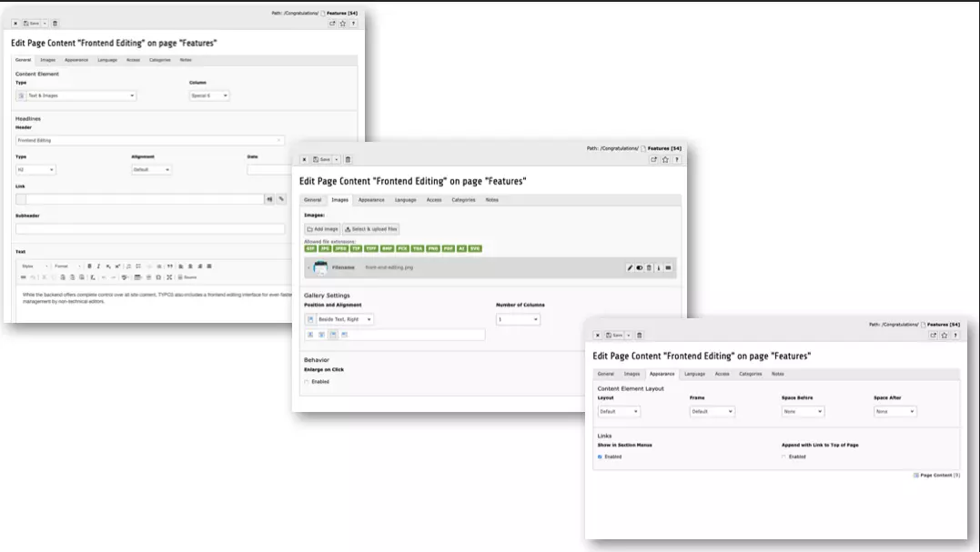The image size is (980, 552).
Task: Click Save in the Images window
Action: [322, 159]
